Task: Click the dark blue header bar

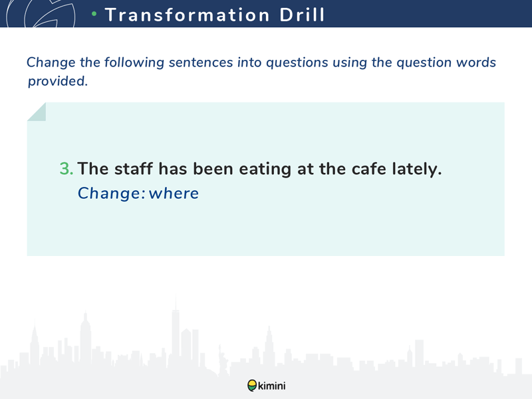Action: 266,13
